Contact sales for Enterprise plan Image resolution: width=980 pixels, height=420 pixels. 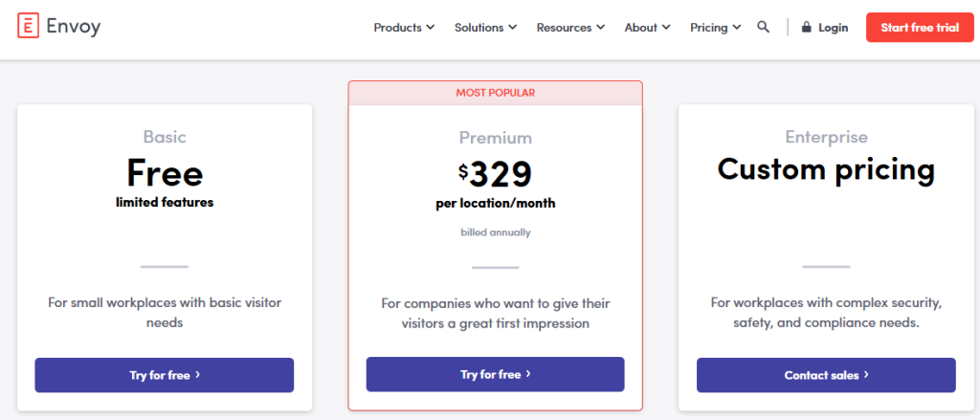[x=826, y=375]
